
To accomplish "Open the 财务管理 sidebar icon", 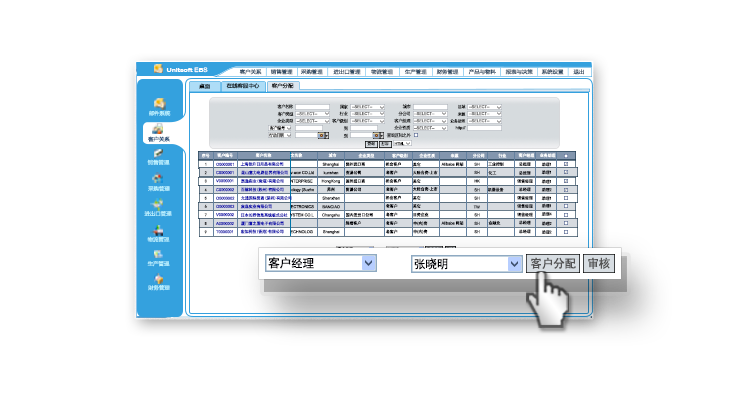I will click(x=160, y=283).
